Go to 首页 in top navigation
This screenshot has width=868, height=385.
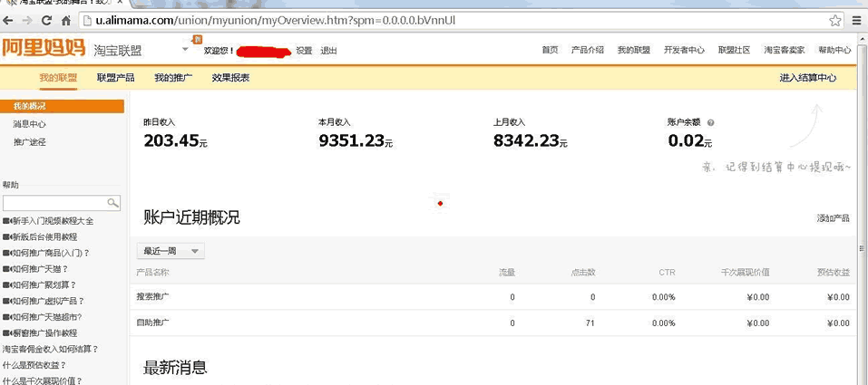click(x=550, y=50)
